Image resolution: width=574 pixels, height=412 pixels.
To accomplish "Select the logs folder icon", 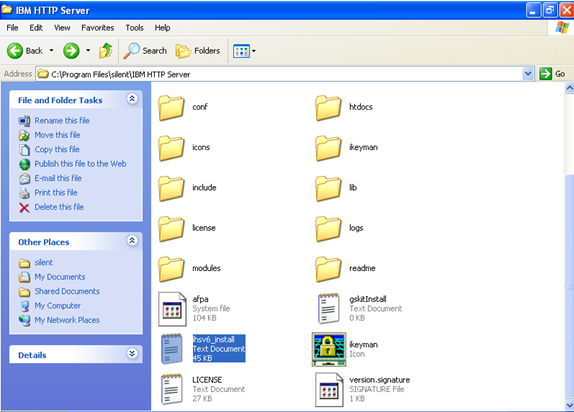I will [x=328, y=229].
